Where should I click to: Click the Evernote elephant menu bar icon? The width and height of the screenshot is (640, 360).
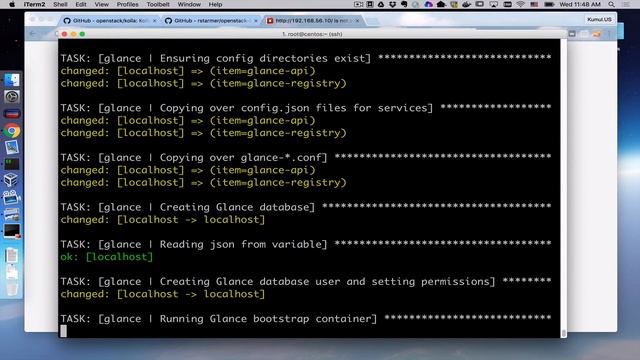point(404,4)
